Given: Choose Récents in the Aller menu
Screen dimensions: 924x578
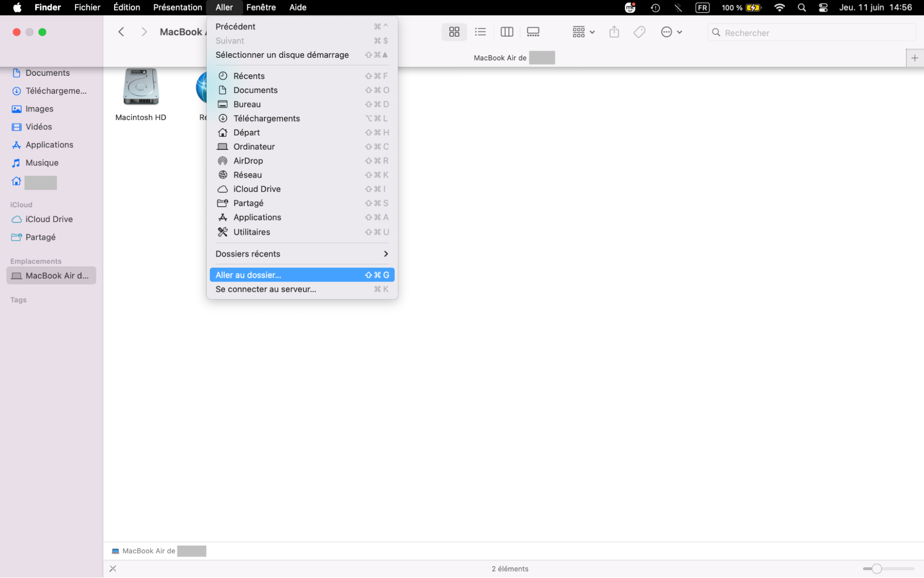Looking at the screenshot, I should tap(302, 76).
